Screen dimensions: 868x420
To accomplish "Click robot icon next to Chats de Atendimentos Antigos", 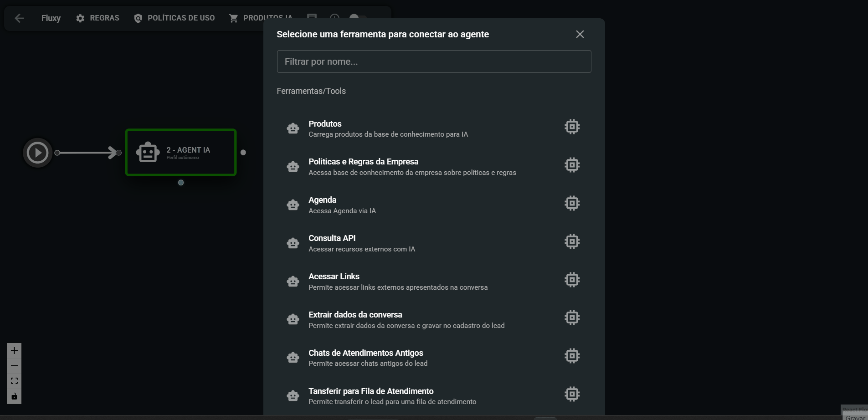I will 293,357.
